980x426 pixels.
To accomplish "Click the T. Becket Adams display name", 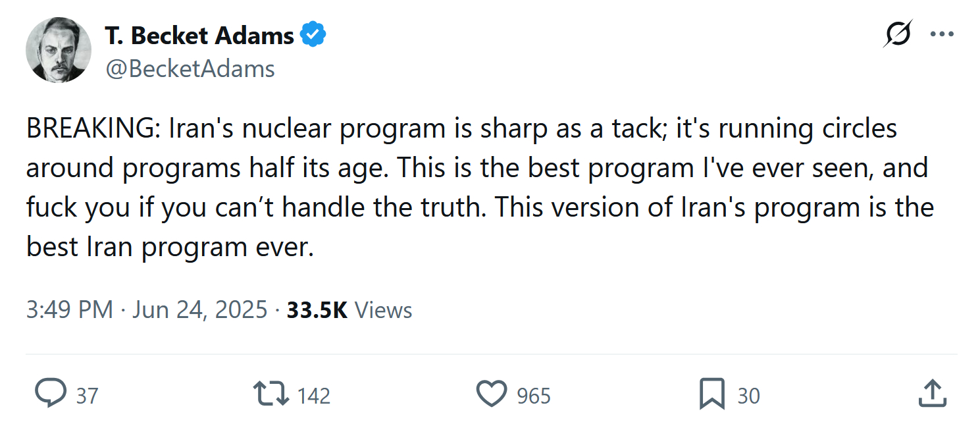I will tap(199, 35).
